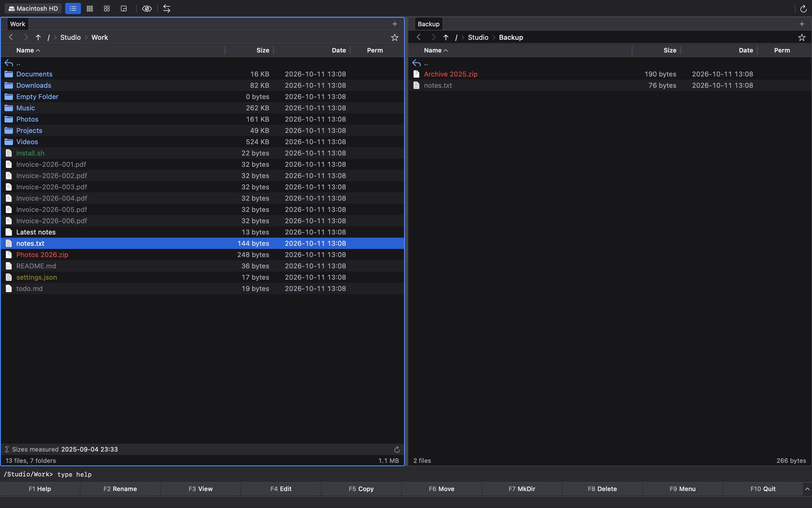The height and width of the screenshot is (508, 812).
Task: Select notes.txt icon in Backup panel
Action: coord(416,85)
